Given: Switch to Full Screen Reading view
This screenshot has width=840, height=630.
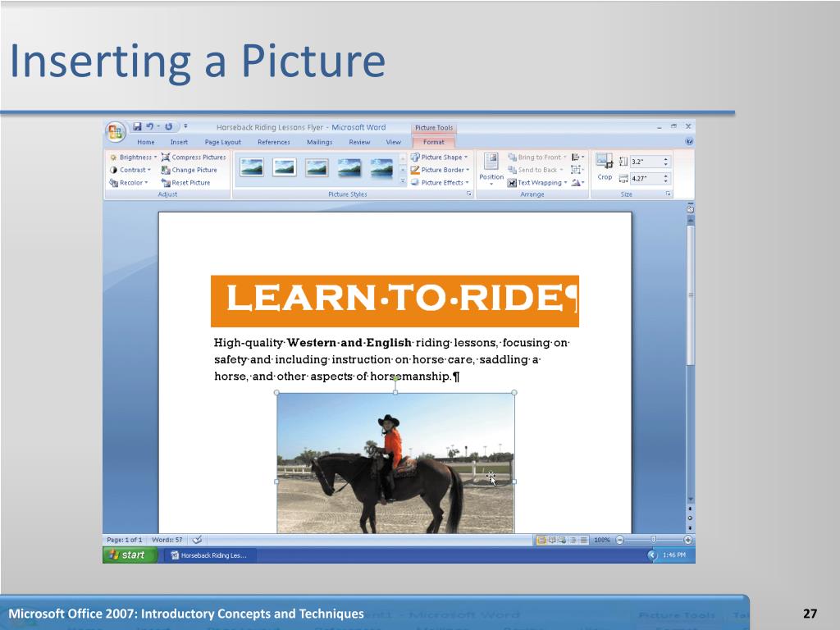Looking at the screenshot, I should point(552,540).
